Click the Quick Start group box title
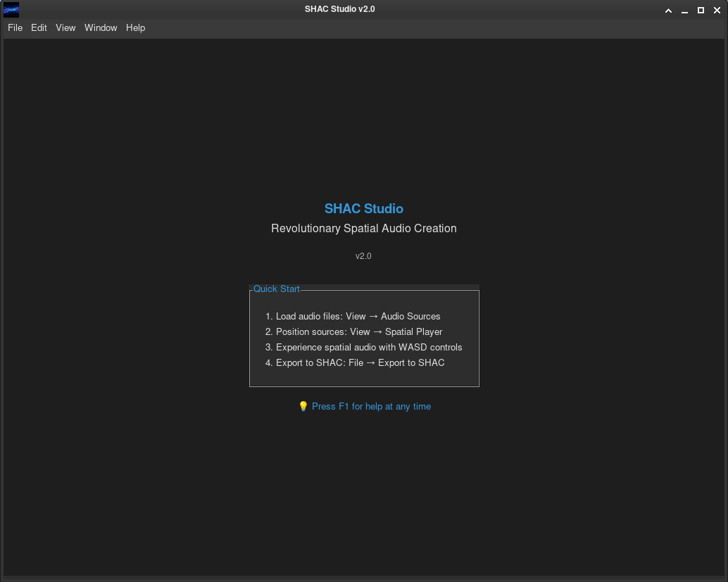 click(276, 289)
